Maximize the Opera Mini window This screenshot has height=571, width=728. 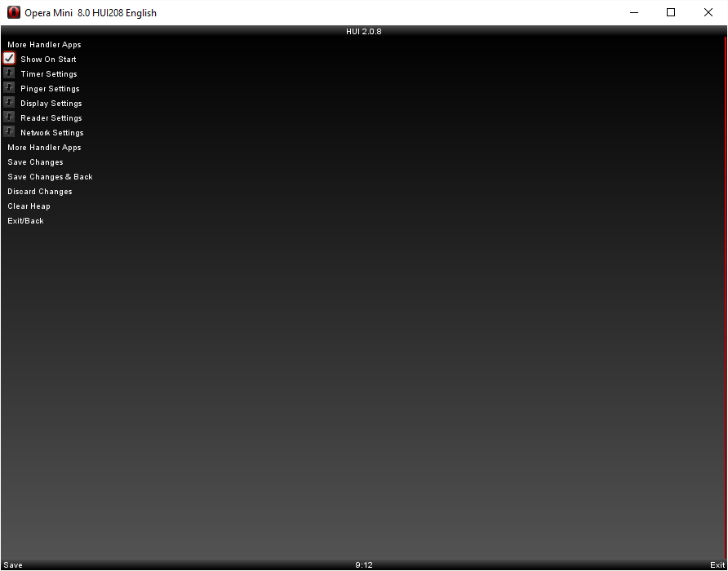click(x=671, y=12)
